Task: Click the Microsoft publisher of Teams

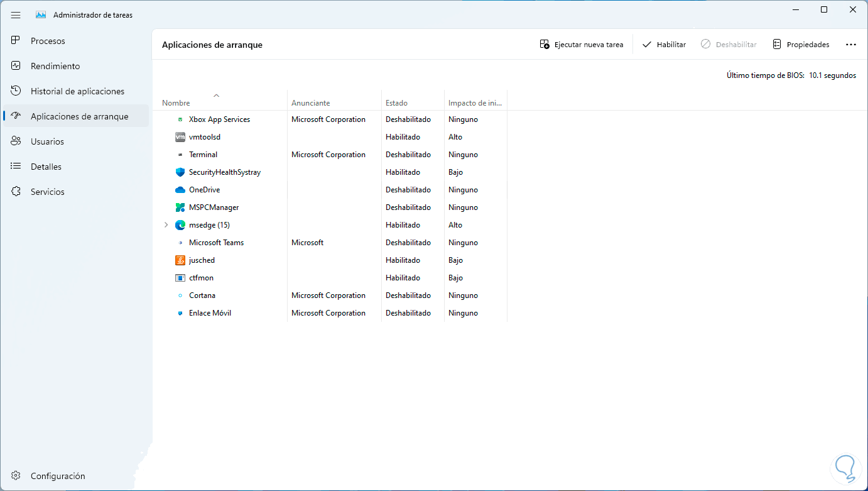Action: 307,243
